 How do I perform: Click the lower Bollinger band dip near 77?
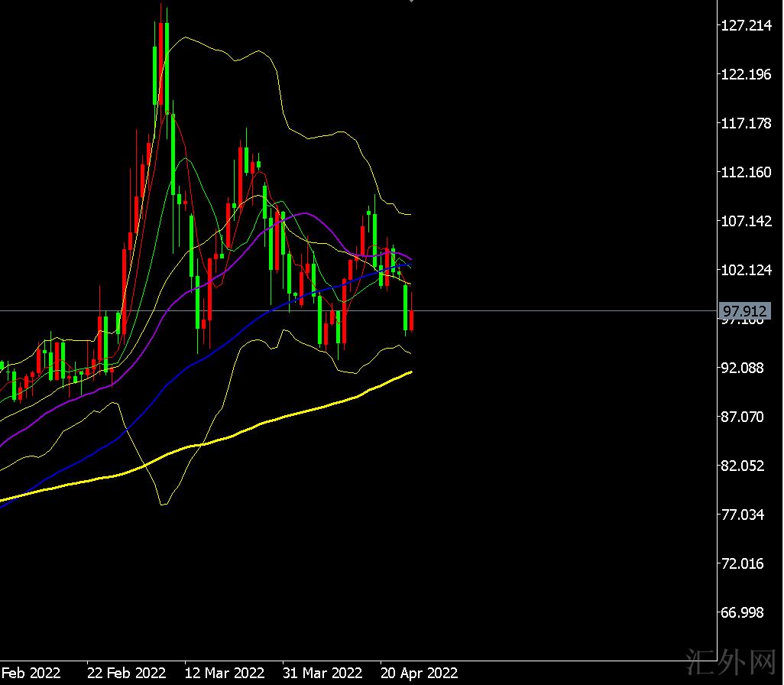click(163, 504)
